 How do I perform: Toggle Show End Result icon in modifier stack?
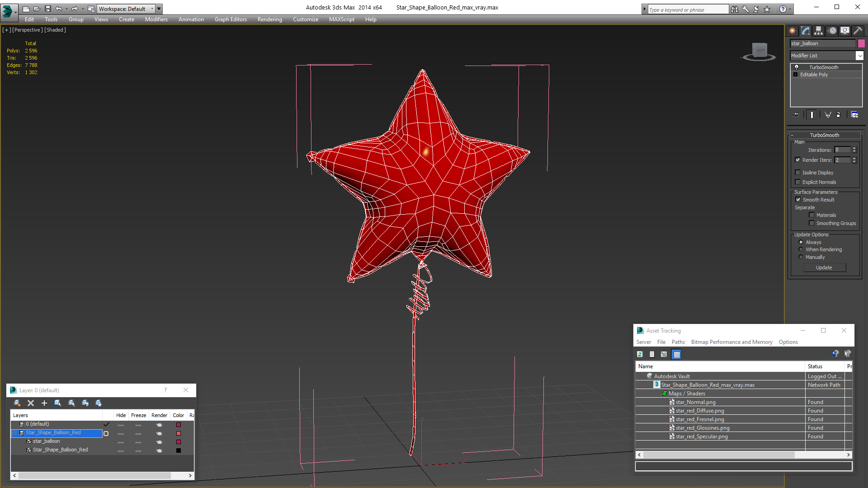[x=812, y=115]
